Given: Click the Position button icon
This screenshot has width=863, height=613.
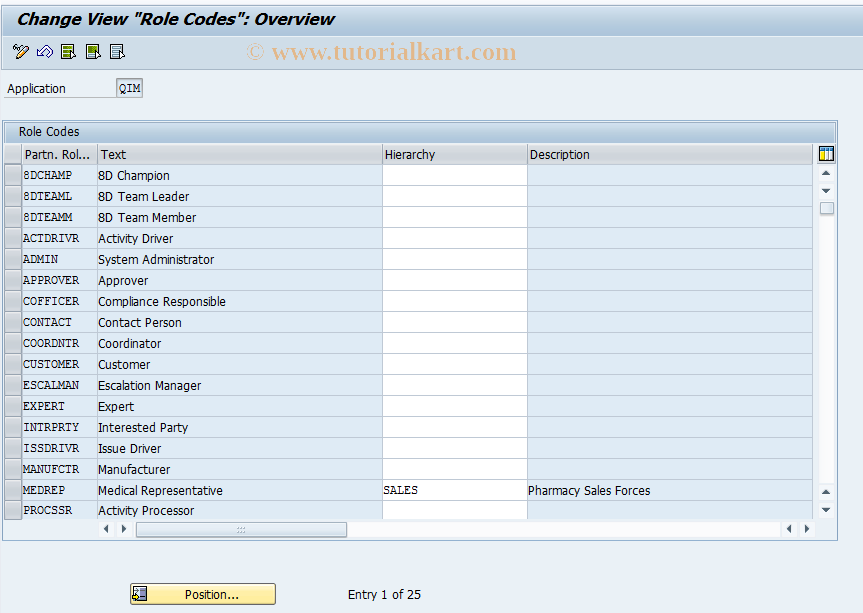Looking at the screenshot, I should [140, 593].
